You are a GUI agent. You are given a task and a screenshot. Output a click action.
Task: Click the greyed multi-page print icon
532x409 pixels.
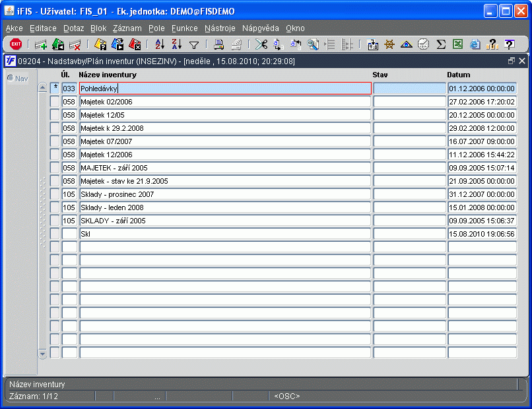[236, 44]
